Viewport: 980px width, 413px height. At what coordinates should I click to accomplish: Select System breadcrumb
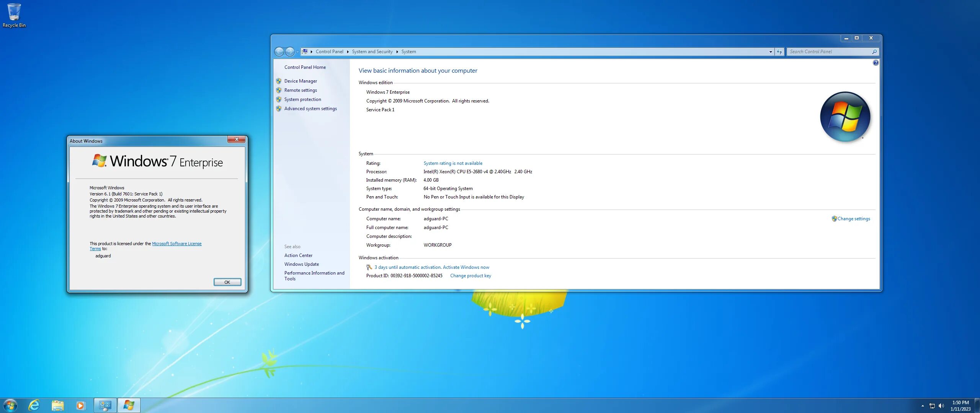(408, 52)
